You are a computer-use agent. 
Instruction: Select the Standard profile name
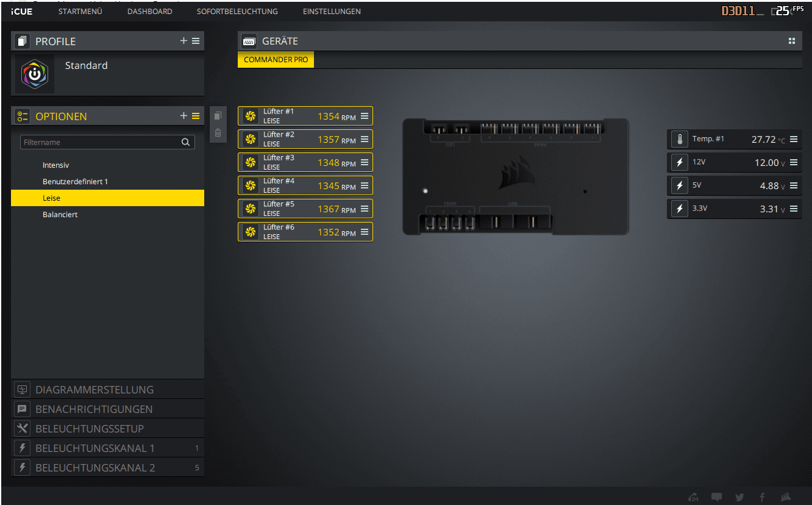pos(86,65)
